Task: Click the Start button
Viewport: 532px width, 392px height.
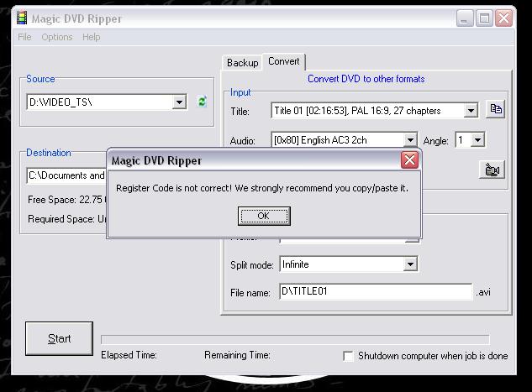Action: click(59, 338)
